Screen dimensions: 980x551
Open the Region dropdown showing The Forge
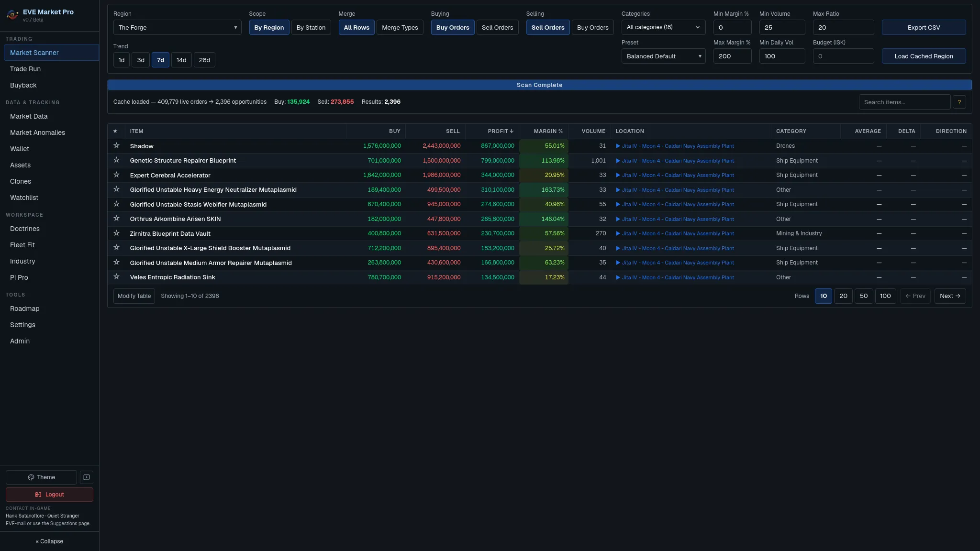tap(178, 27)
